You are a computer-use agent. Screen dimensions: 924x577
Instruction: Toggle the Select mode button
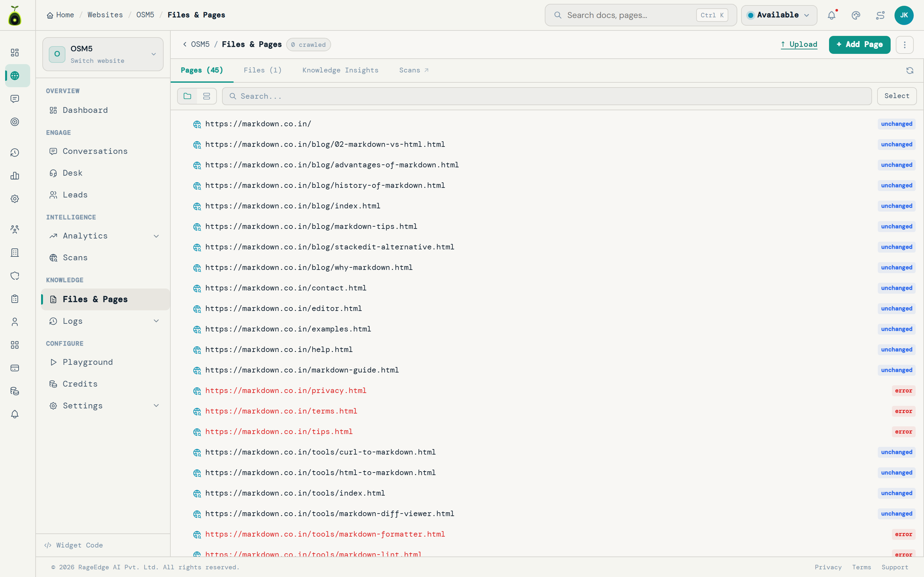896,96
